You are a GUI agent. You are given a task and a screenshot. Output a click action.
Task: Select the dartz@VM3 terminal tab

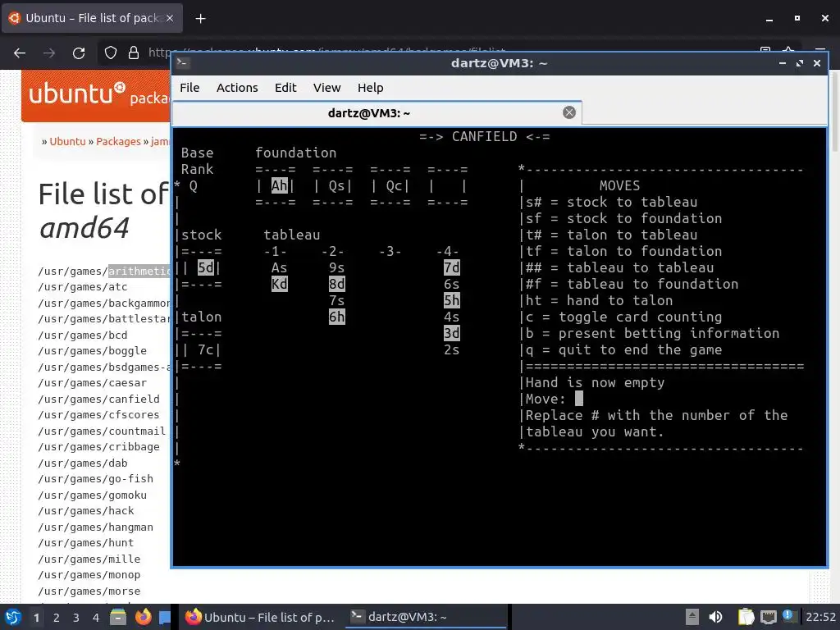377,113
